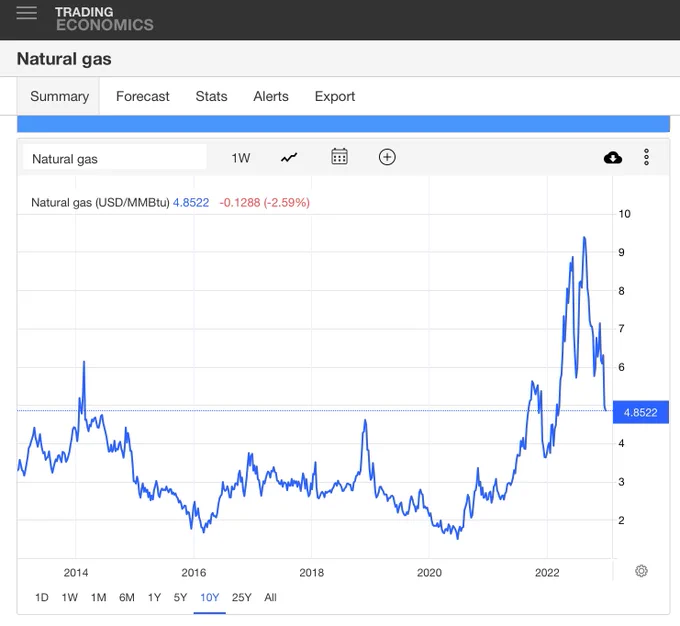Click the 2020 x-axis label
Image resolution: width=680 pixels, height=626 pixels.
coord(429,573)
